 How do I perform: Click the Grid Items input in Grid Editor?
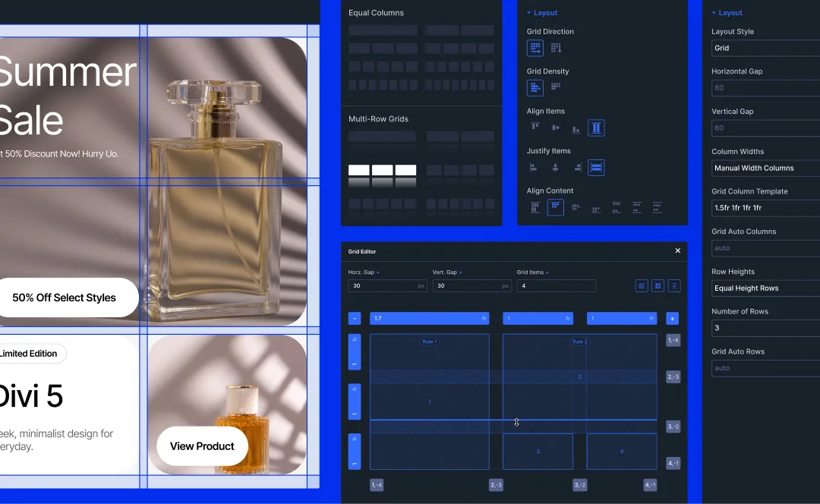557,286
